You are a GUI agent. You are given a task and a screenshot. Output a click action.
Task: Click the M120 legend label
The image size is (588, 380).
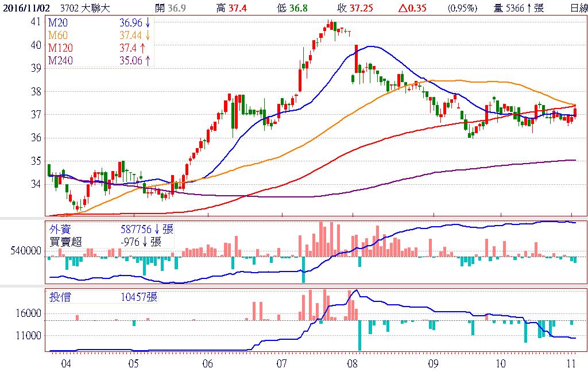pyautogui.click(x=61, y=48)
